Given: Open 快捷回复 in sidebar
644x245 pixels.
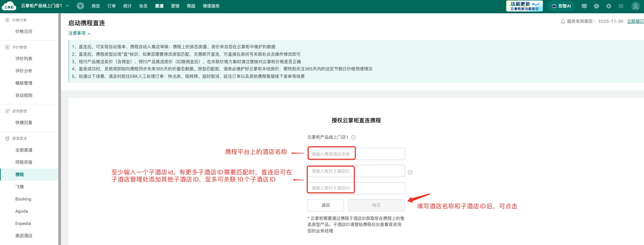Looking at the screenshot, I should (24, 122).
